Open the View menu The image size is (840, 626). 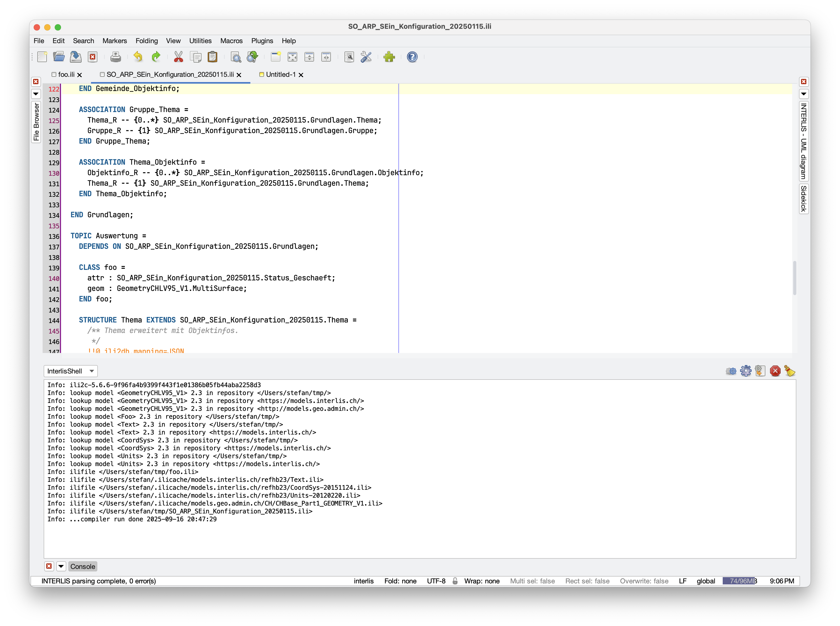[173, 41]
